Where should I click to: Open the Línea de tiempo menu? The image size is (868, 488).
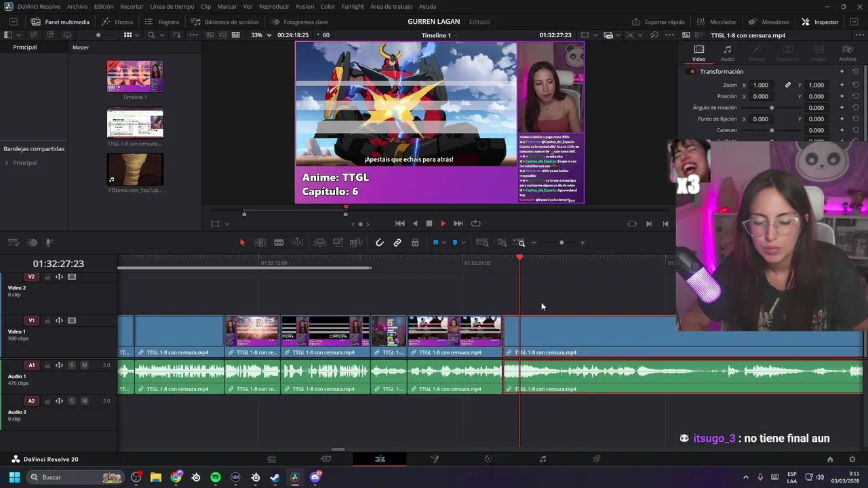172,6
